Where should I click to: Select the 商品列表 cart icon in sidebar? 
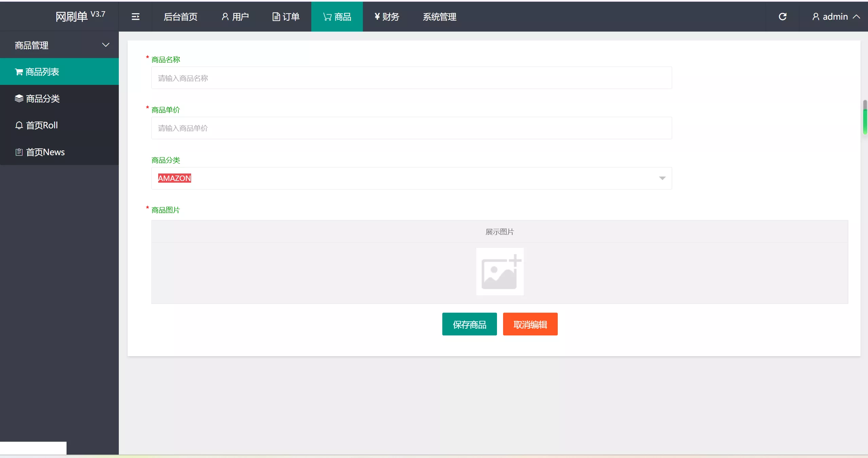coord(19,71)
